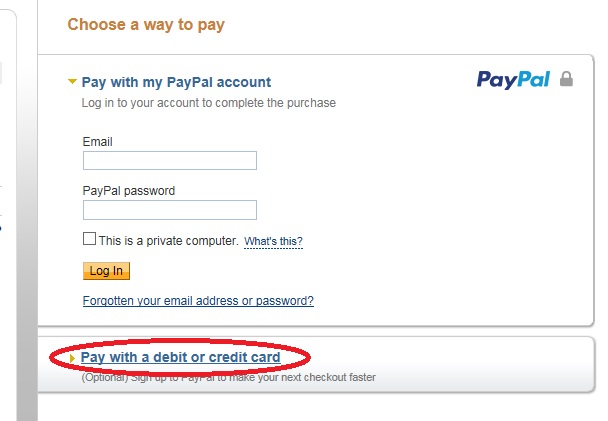
Task: Click the Choose a way to pay heading
Action: click(x=146, y=25)
